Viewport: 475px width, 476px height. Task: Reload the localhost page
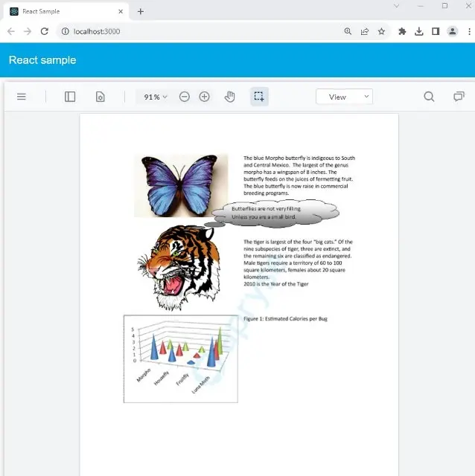pyautogui.click(x=45, y=31)
